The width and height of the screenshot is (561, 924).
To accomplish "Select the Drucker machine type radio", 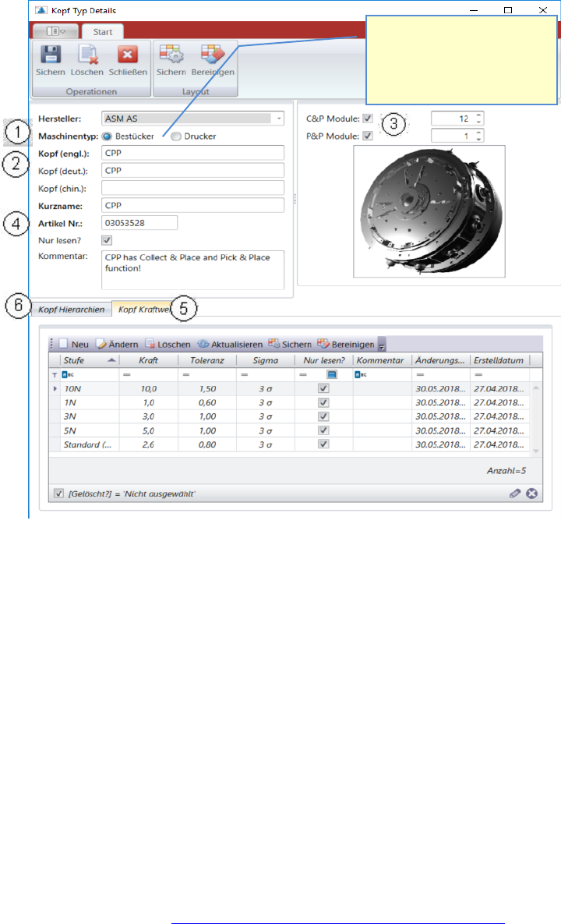I will (x=175, y=136).
